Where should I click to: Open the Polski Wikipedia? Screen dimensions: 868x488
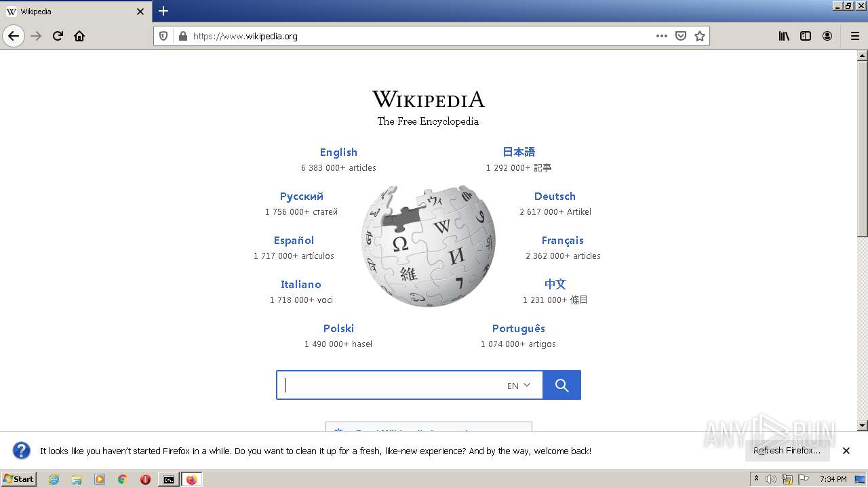click(338, 329)
